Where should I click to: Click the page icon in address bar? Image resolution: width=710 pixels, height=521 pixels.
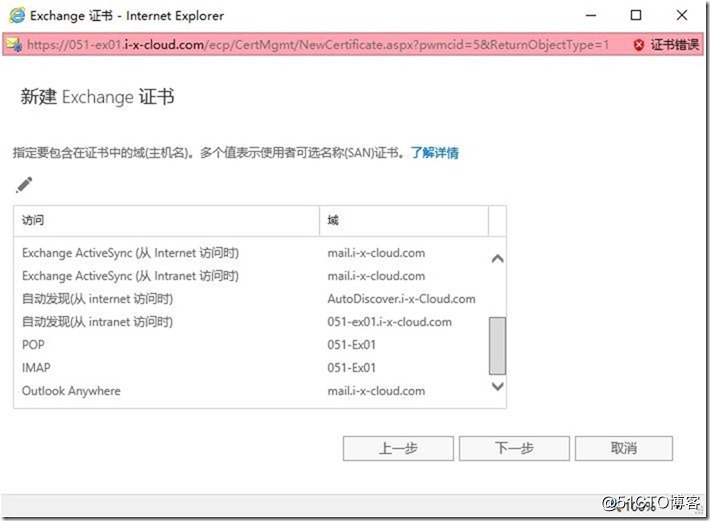point(14,44)
